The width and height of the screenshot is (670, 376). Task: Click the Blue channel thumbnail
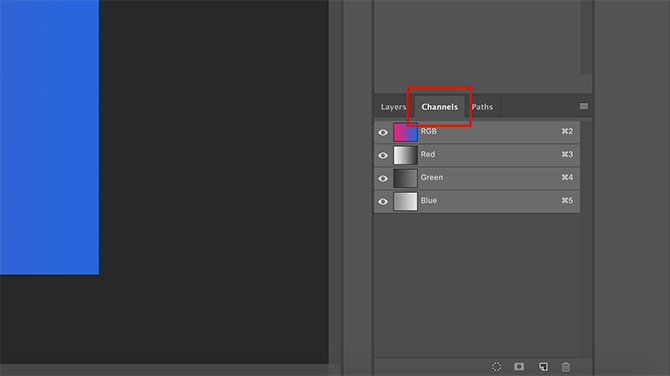click(405, 202)
